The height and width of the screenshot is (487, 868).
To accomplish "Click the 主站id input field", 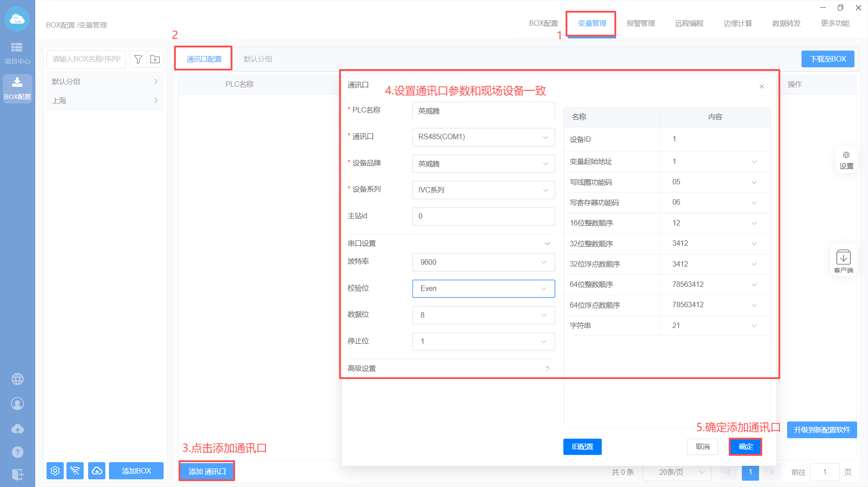I will 483,216.
